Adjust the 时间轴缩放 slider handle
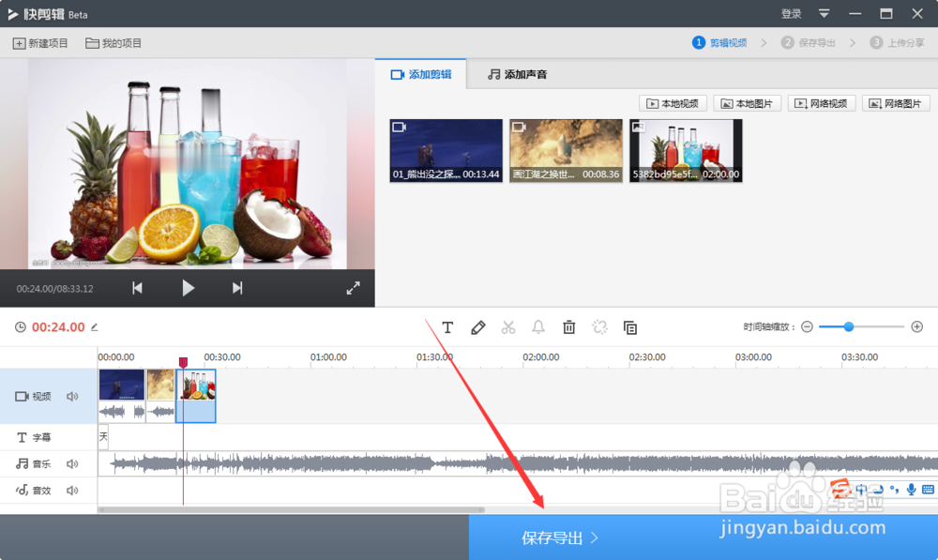 tap(848, 326)
